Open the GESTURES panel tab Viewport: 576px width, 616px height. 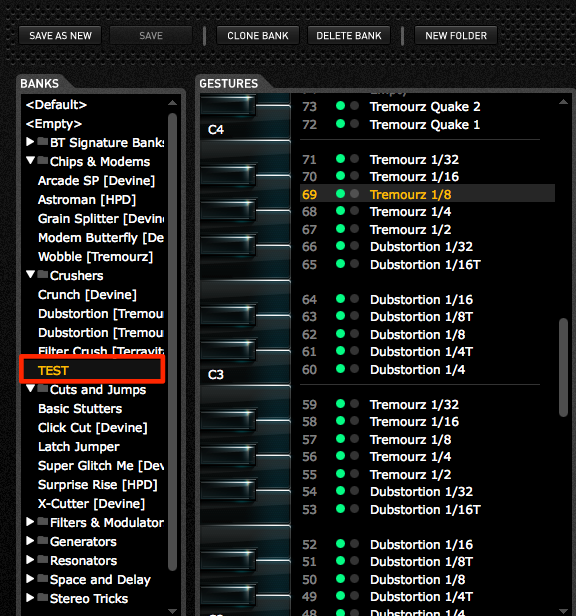[x=228, y=84]
